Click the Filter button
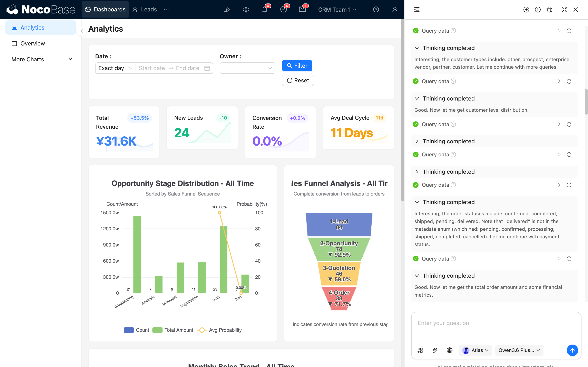Image resolution: width=588 pixels, height=367 pixels. [x=297, y=65]
